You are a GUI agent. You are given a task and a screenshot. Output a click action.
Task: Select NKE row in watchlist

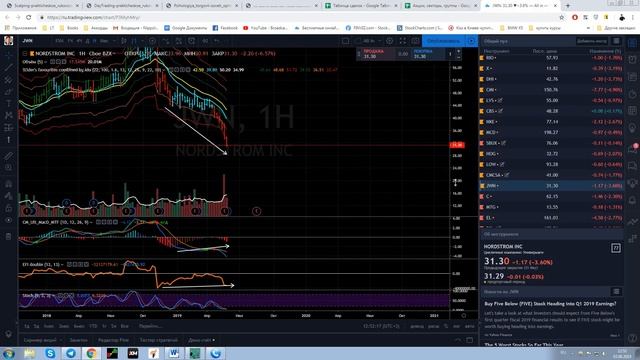pos(552,122)
